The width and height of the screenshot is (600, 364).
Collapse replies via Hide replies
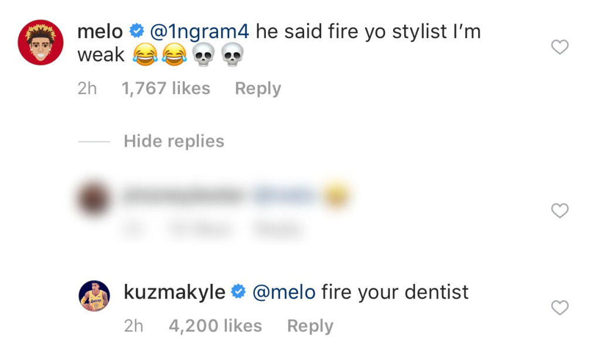tap(173, 140)
